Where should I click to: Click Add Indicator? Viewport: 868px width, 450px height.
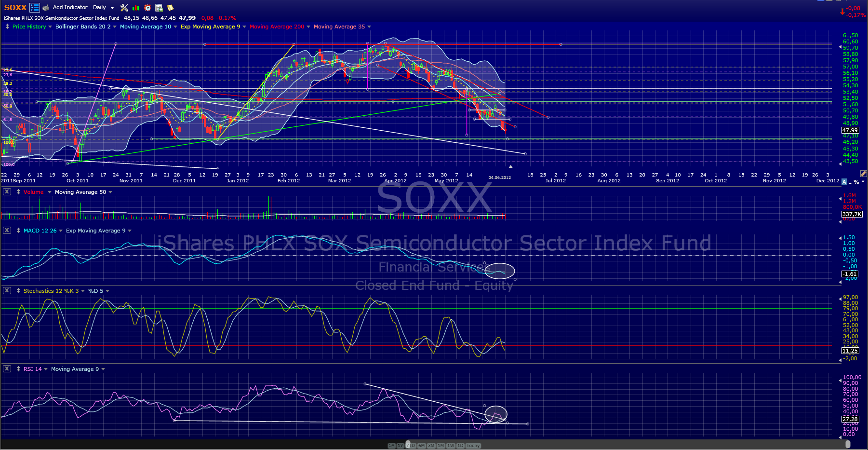70,7
